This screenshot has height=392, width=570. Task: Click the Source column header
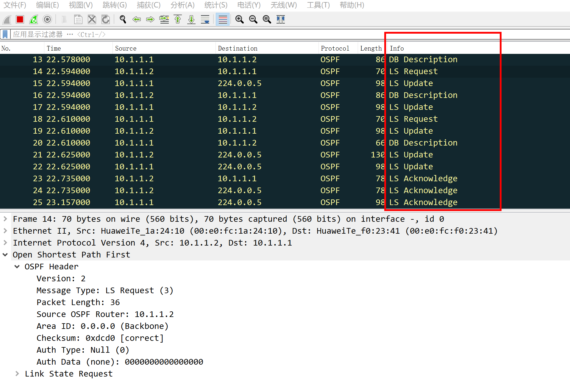(126, 48)
